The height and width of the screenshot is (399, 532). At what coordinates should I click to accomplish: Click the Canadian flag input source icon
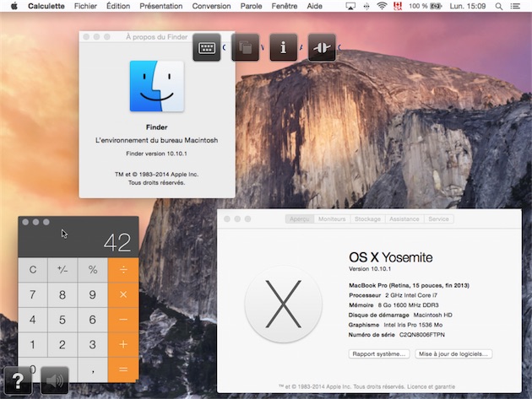point(398,6)
